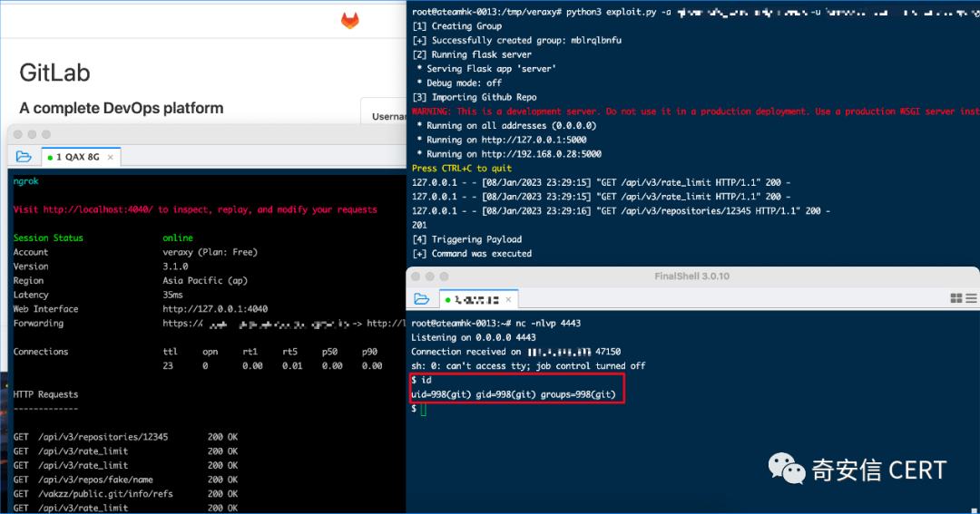Click "sh: 0: can't access tty" line
The height and width of the screenshot is (514, 980).
(529, 366)
